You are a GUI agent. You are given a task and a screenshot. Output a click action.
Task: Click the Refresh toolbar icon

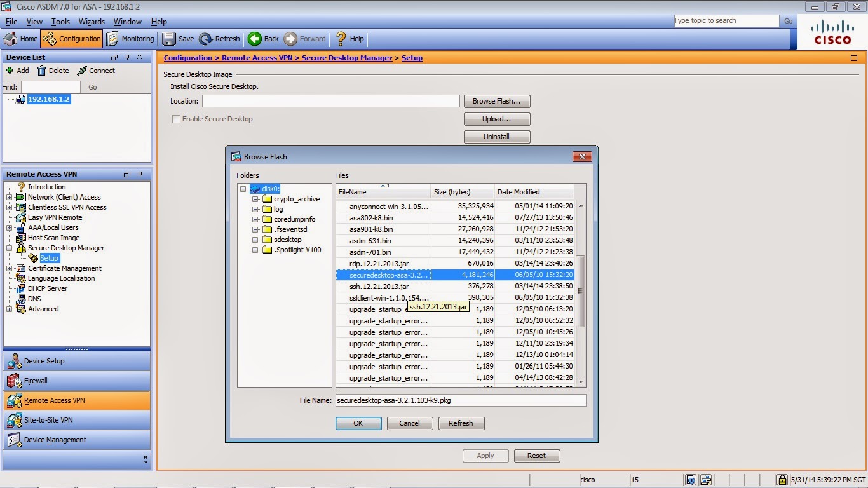pos(206,39)
